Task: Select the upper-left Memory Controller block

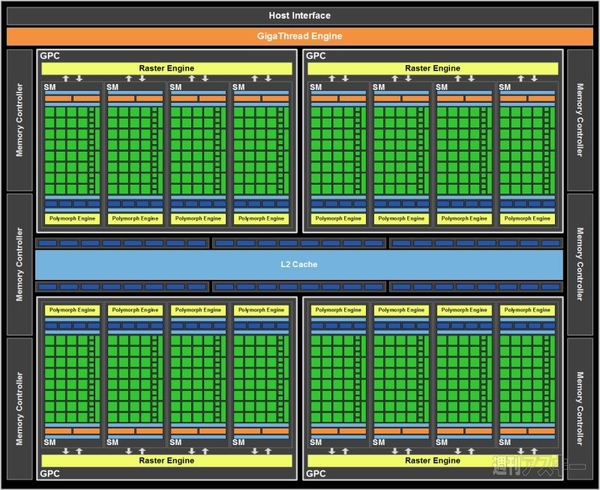Action: [18, 120]
